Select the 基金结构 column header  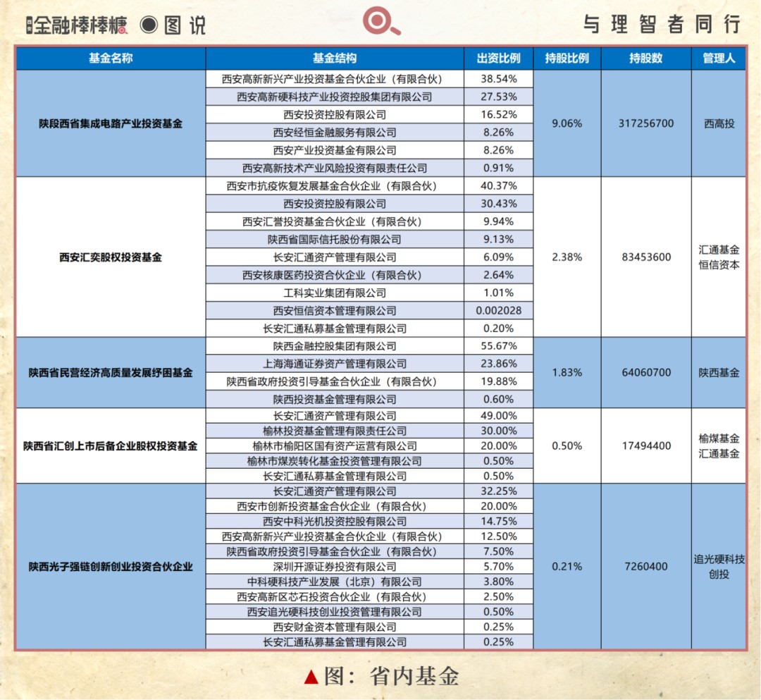333,59
